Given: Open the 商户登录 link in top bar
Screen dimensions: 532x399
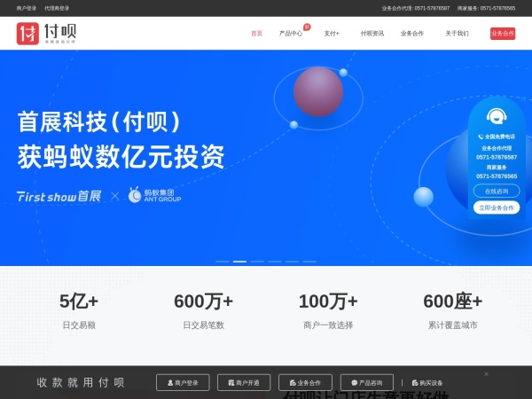Looking at the screenshot, I should point(27,8).
